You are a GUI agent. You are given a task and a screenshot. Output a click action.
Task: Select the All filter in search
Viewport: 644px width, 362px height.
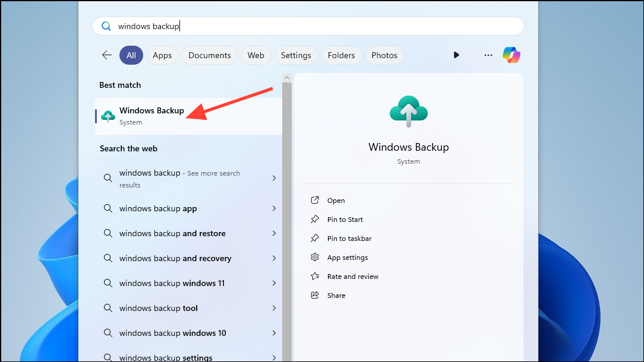pyautogui.click(x=131, y=55)
